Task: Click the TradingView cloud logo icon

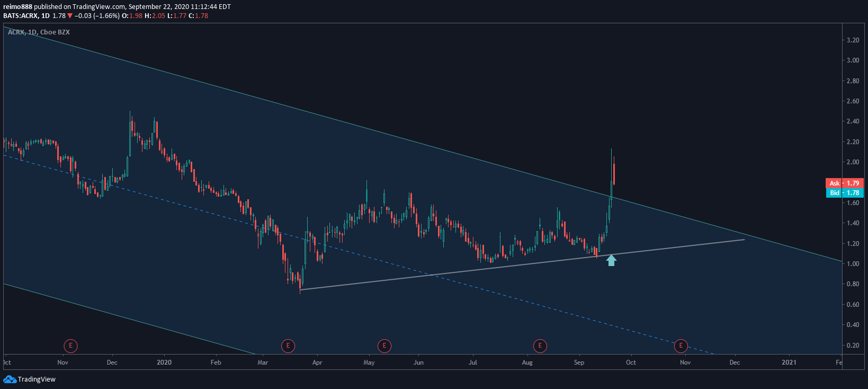Action: (x=10, y=379)
